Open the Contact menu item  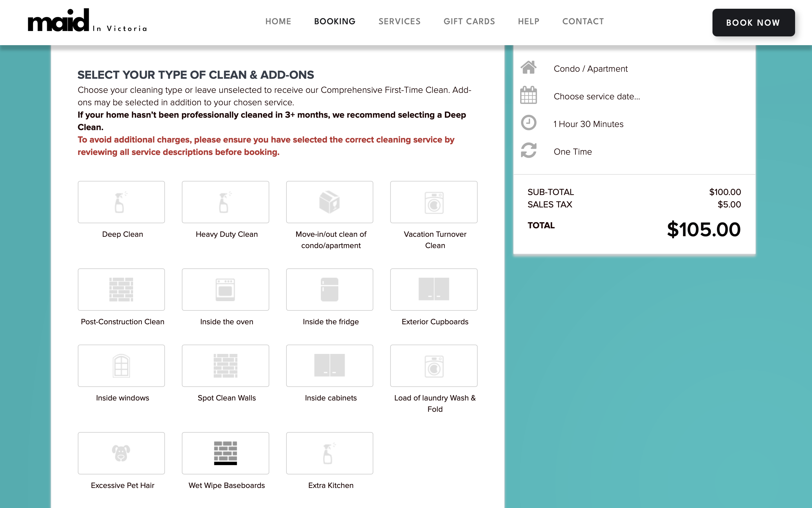[583, 21]
